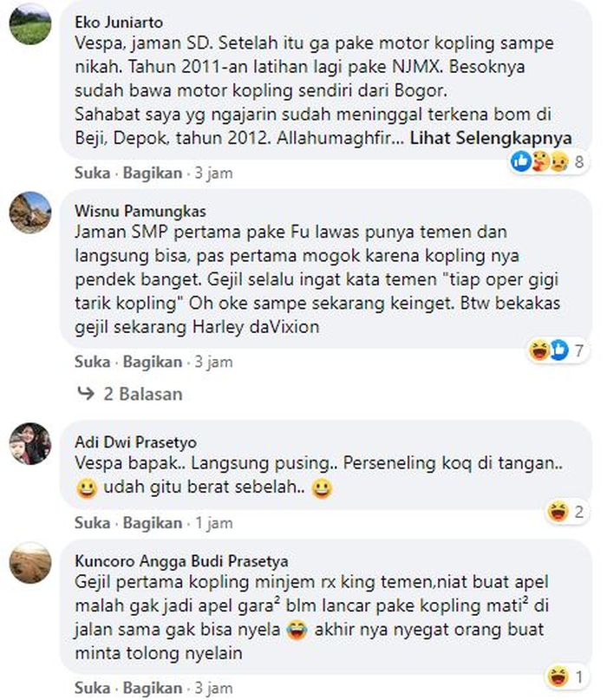607x700 pixels.
Task: Click the reply arrow icon beside 2 Balasan
Action: tap(86, 393)
